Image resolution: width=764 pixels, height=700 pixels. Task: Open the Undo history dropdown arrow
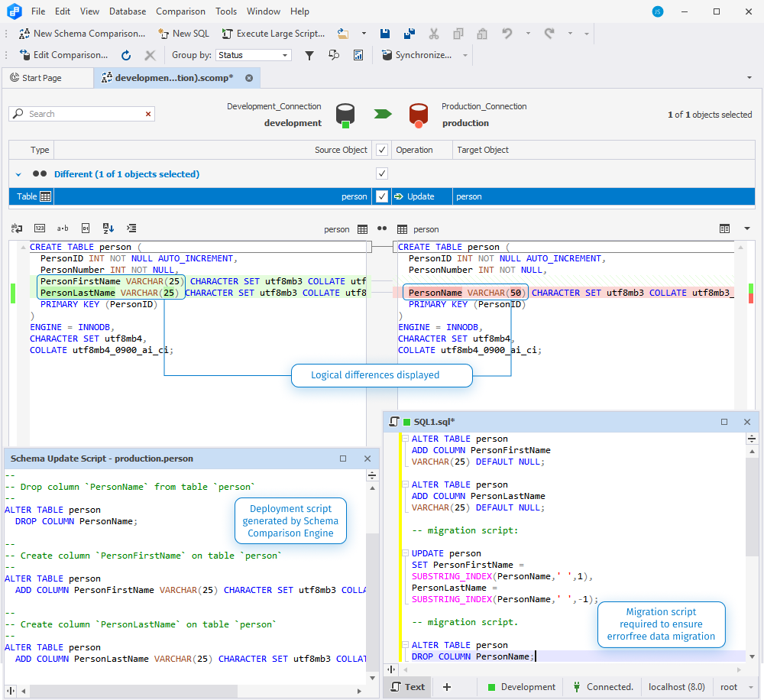point(528,34)
